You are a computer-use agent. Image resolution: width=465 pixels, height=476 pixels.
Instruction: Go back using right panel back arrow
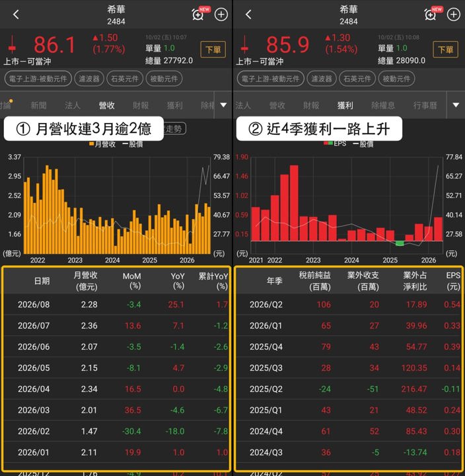[248, 15]
